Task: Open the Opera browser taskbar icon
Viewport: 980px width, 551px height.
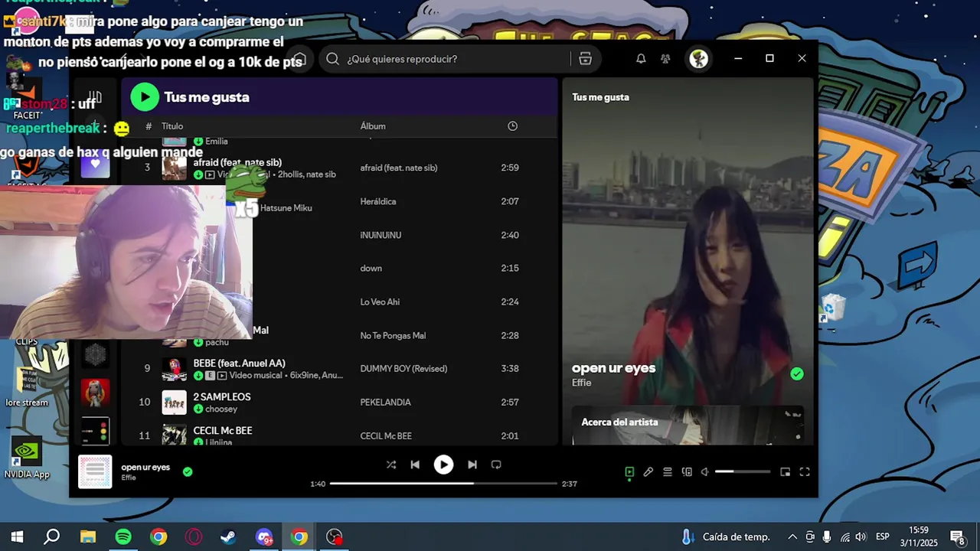Action: pos(194,536)
